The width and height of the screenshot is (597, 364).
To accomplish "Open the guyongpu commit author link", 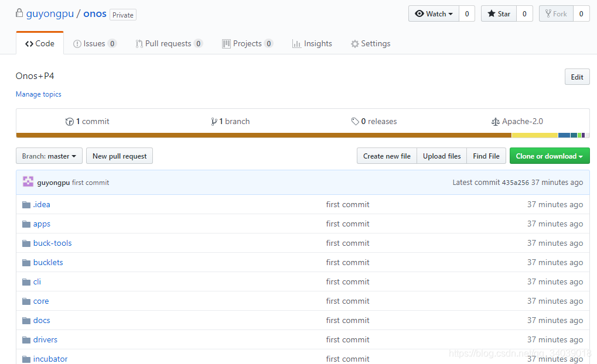I will click(53, 183).
